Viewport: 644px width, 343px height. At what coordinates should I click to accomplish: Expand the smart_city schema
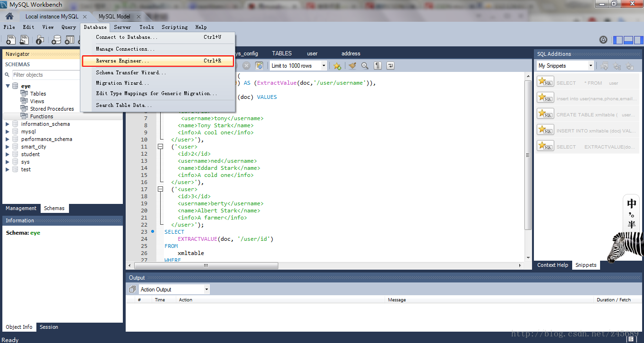8,147
